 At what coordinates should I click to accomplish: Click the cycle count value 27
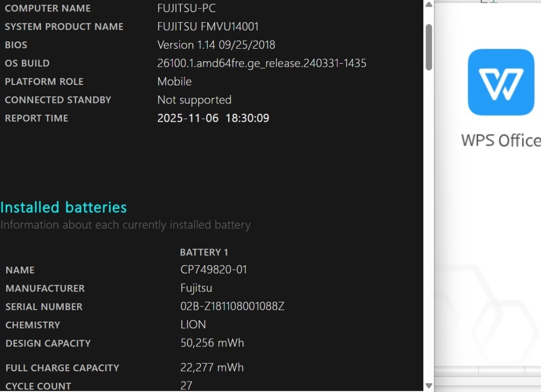(186, 385)
